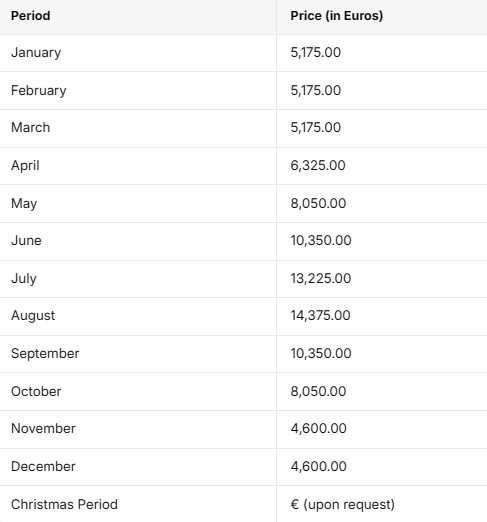This screenshot has height=522, width=487.
Task: Click the Price (in Euros) column header
Action: tap(336, 16)
